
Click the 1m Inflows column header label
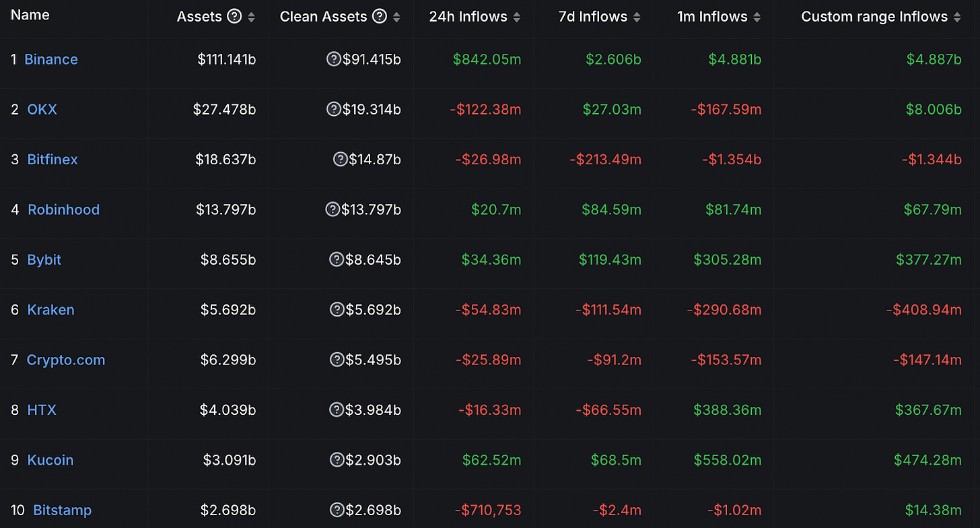click(712, 17)
